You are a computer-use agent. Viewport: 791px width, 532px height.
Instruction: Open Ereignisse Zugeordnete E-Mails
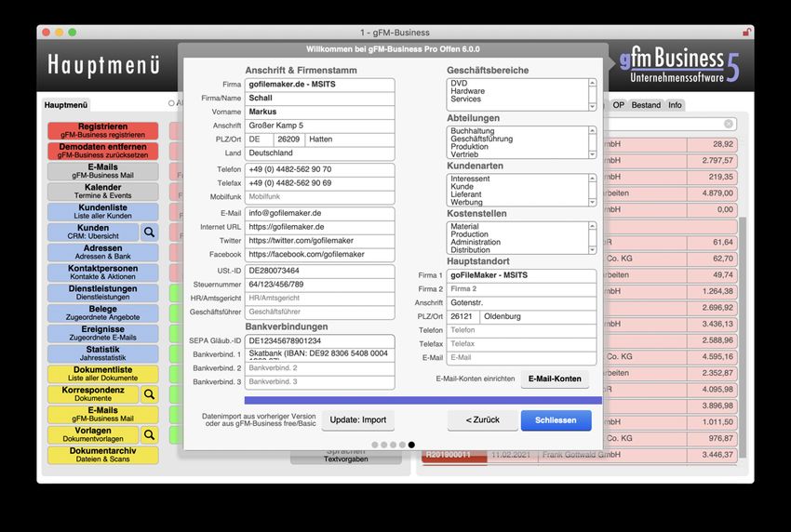point(103,333)
